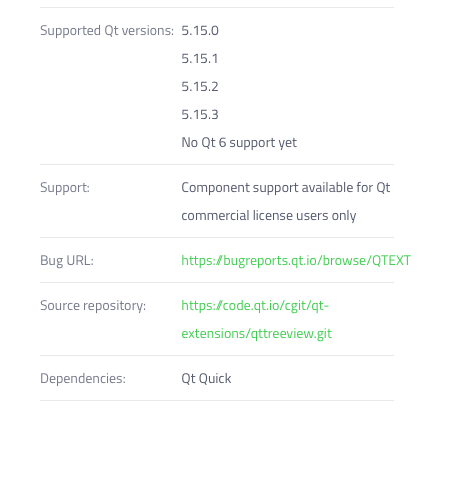Click version entry 5.15.3
474x478 pixels.
coord(200,115)
